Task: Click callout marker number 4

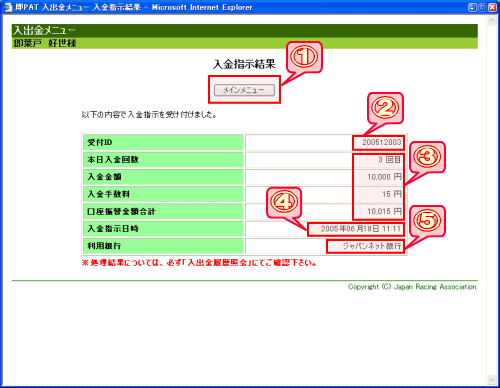Action: point(284,202)
